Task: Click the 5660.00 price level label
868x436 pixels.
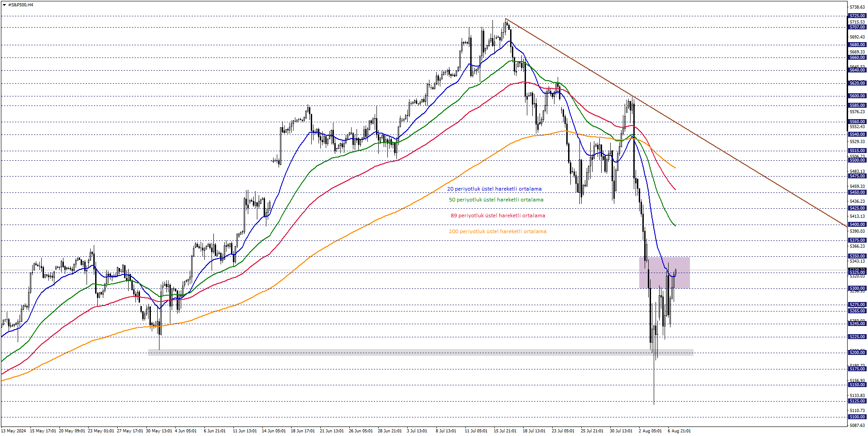Action: coord(857,57)
